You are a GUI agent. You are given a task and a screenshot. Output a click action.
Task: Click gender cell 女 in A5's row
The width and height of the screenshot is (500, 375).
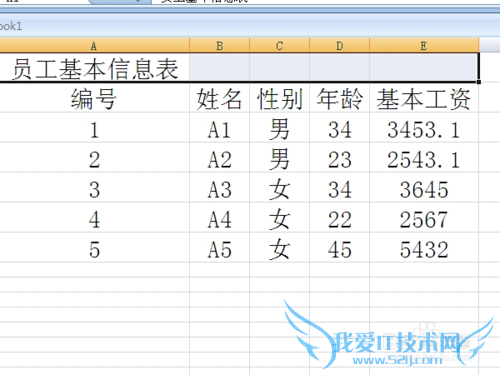click(279, 248)
